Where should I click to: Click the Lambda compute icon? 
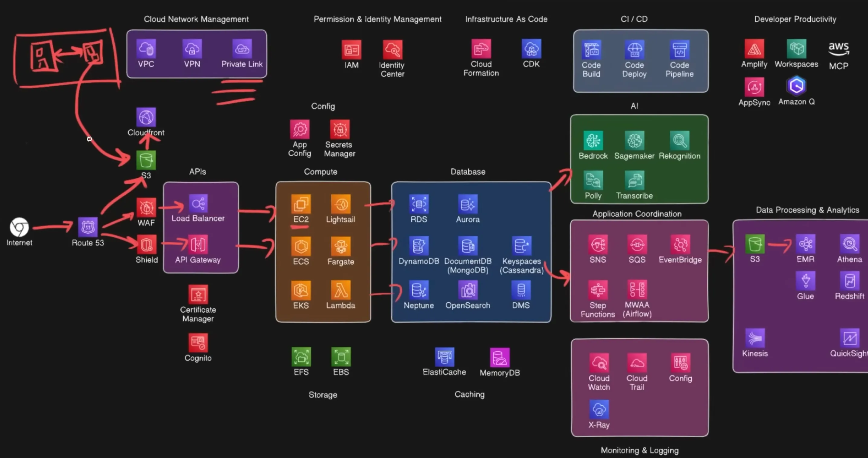341,290
